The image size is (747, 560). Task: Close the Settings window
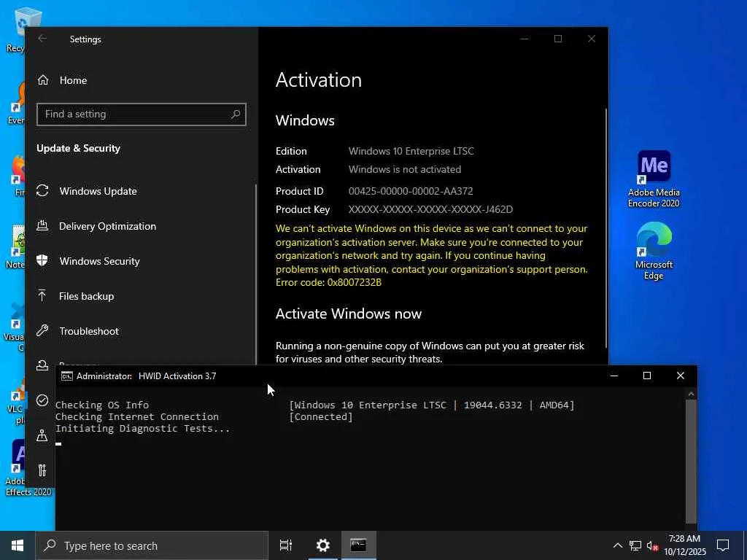click(x=591, y=39)
